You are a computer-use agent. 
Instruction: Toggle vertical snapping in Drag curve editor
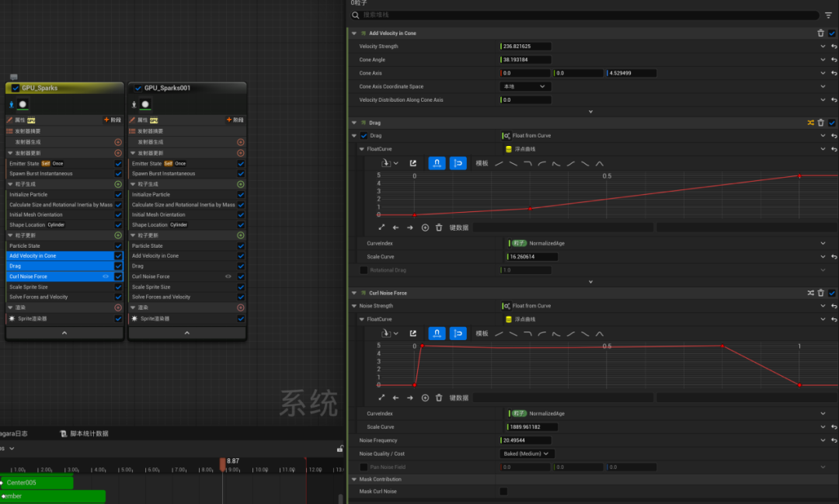[458, 163]
